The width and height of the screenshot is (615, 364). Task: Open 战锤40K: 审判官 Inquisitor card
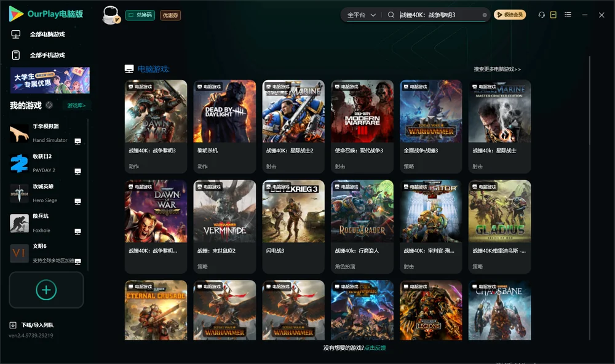click(430, 226)
